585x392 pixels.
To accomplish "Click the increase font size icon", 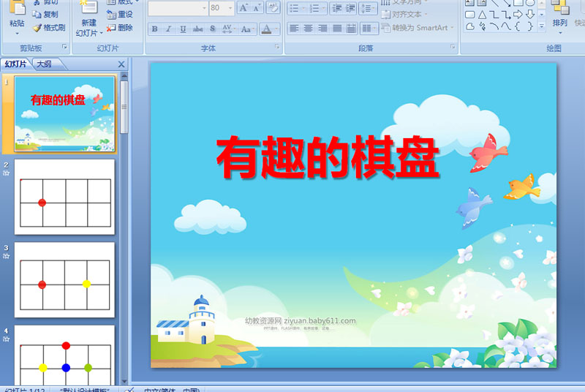I will [x=244, y=8].
